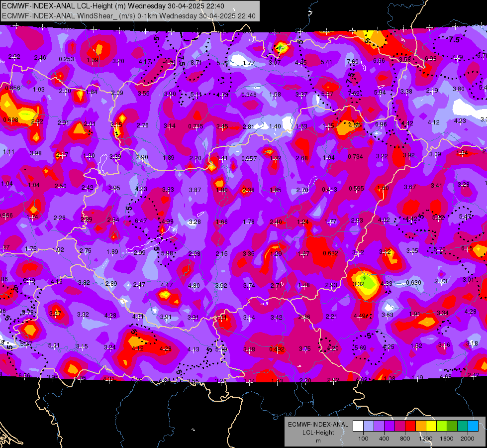Click the legend label 800
Viewport: 487px width, 448px height.
(x=405, y=439)
